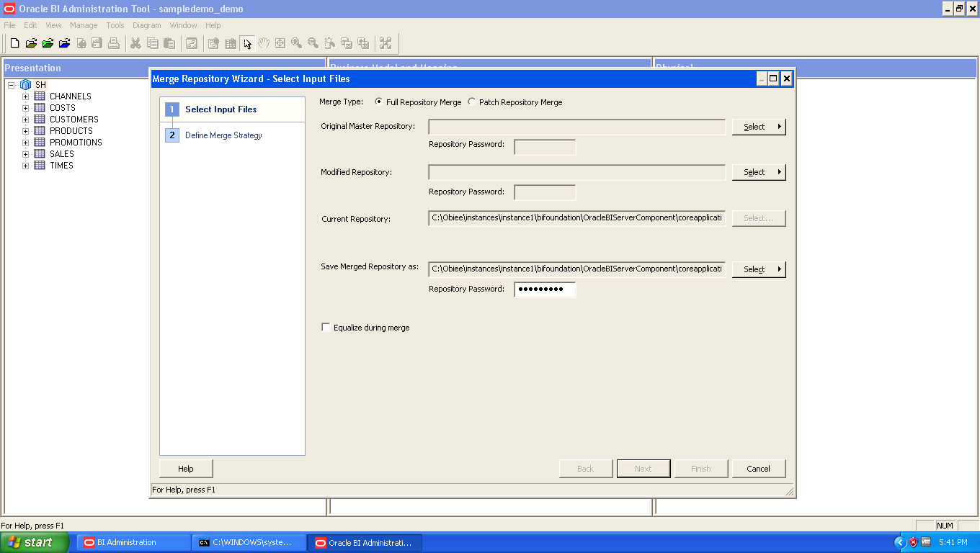Click the Modified Repository path field
Screen dimensions: 980x553
point(576,172)
